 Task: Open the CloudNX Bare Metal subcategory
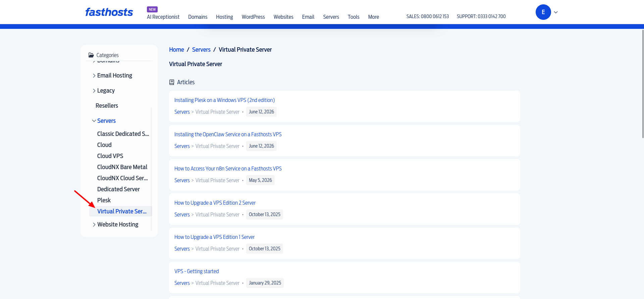pyautogui.click(x=122, y=167)
